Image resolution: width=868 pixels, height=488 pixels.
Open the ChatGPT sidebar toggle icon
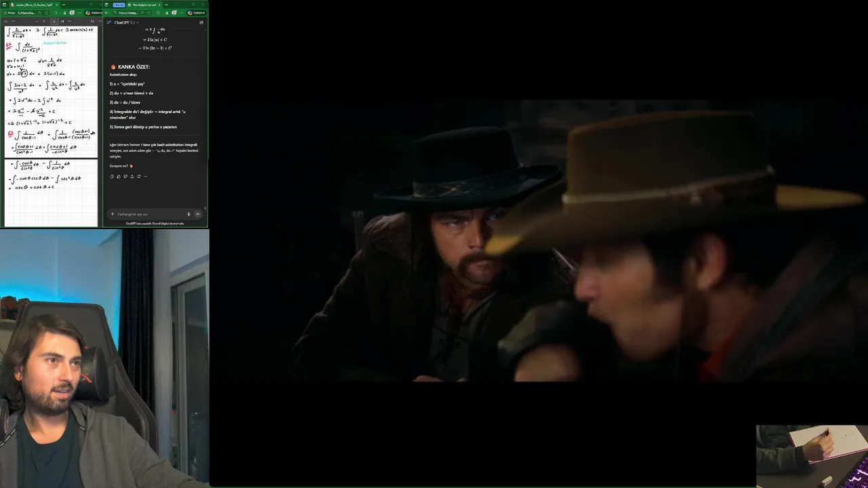pos(108,22)
